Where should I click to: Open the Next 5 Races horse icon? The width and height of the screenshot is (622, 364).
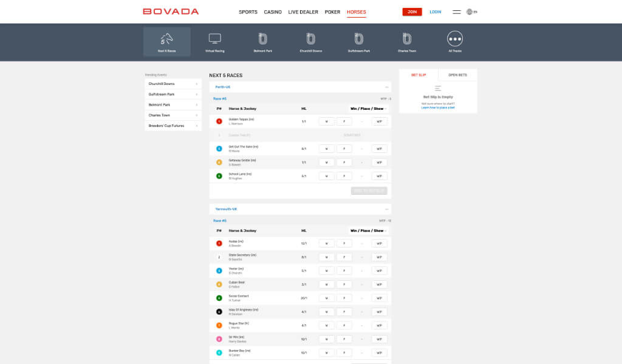click(x=166, y=39)
